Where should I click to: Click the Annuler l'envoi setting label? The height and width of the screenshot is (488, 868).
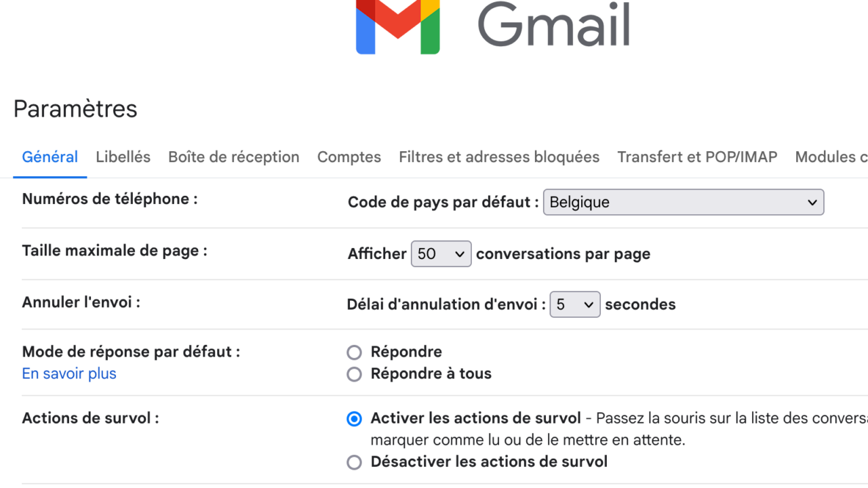click(x=81, y=302)
